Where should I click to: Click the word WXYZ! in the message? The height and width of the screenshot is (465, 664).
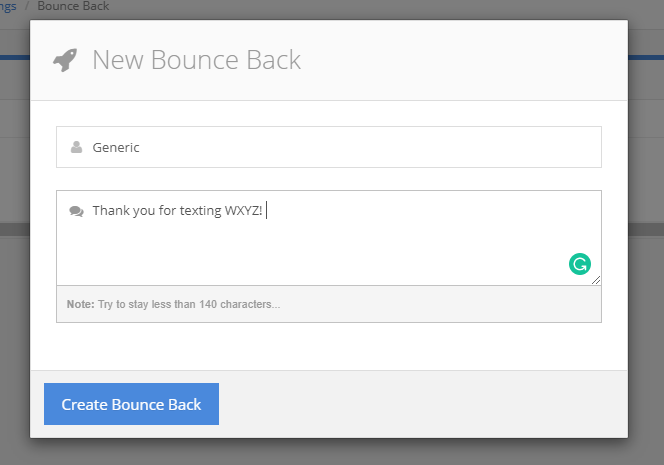tap(243, 211)
